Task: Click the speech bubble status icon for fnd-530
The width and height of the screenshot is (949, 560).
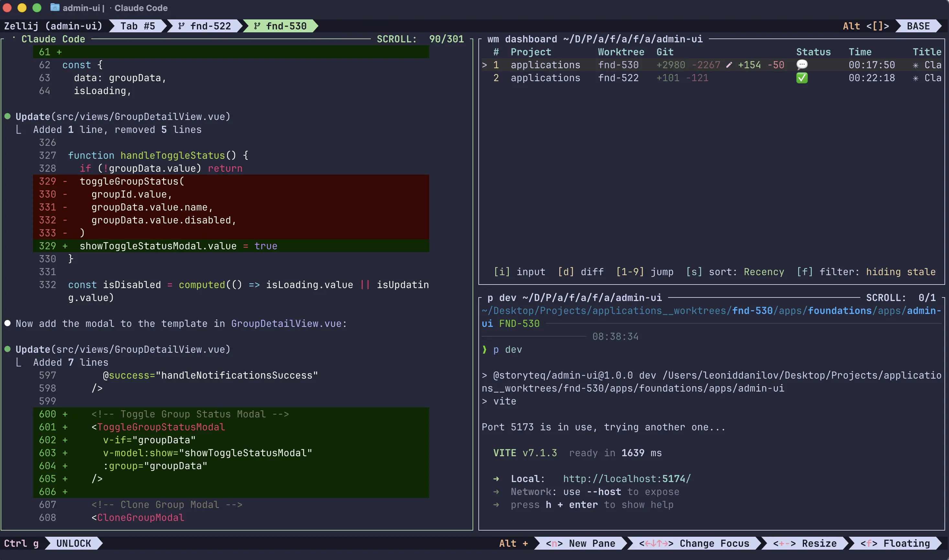Action: tap(802, 65)
